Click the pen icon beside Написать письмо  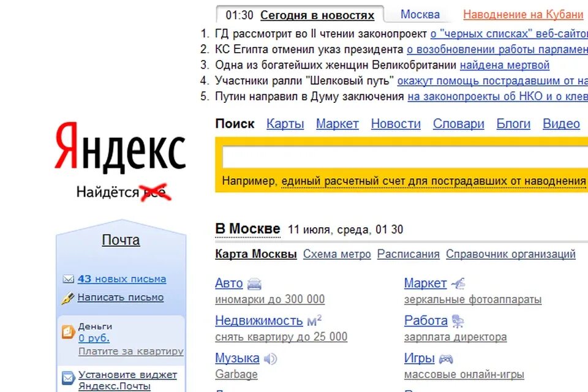[68, 298]
